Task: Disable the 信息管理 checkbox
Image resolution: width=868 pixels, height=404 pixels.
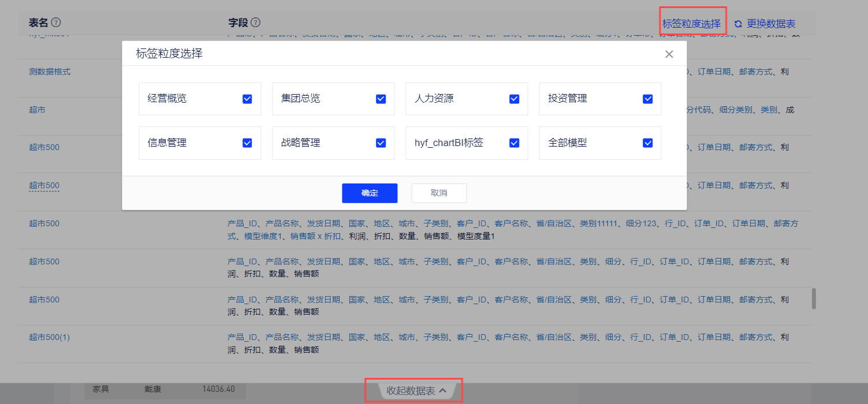Action: (247, 143)
